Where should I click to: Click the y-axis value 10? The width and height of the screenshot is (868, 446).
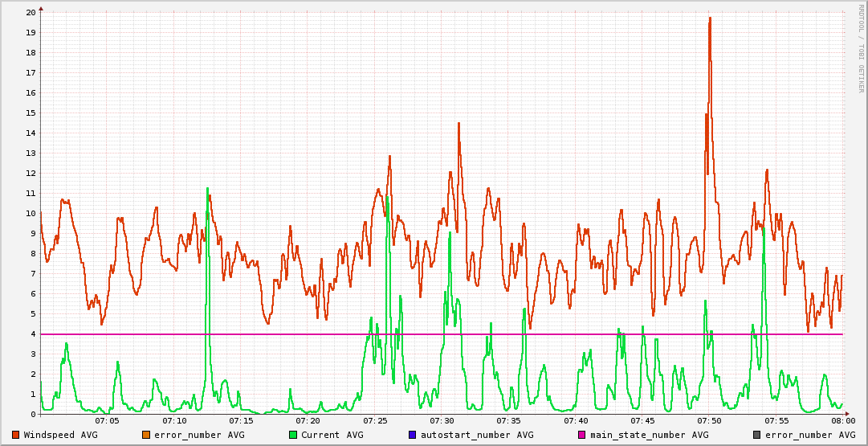tap(31, 213)
